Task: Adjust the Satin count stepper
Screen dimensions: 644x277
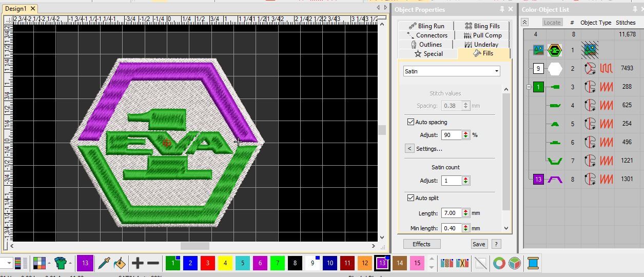Action: pyautogui.click(x=466, y=181)
